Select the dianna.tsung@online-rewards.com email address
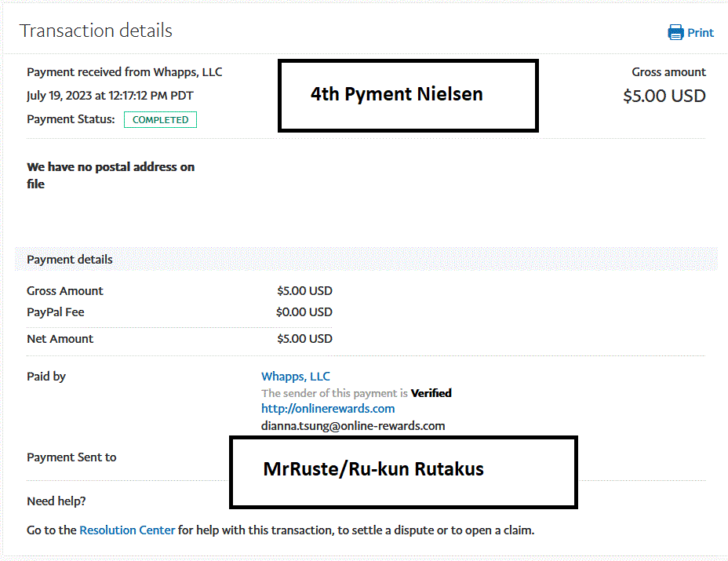The image size is (728, 561). (353, 426)
